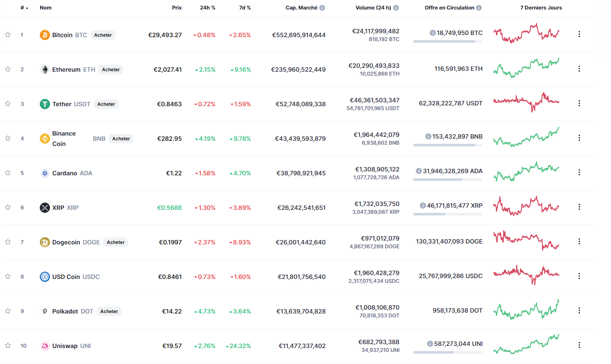This screenshot has height=364, width=611.
Task: Click the Tether green logo icon
Action: [x=45, y=104]
